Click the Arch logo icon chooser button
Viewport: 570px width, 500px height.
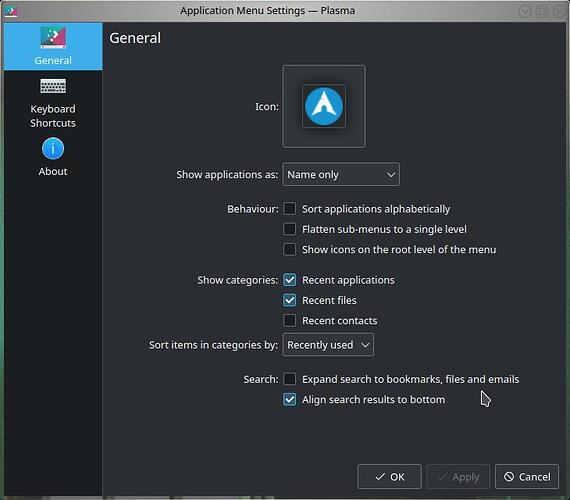click(x=324, y=106)
